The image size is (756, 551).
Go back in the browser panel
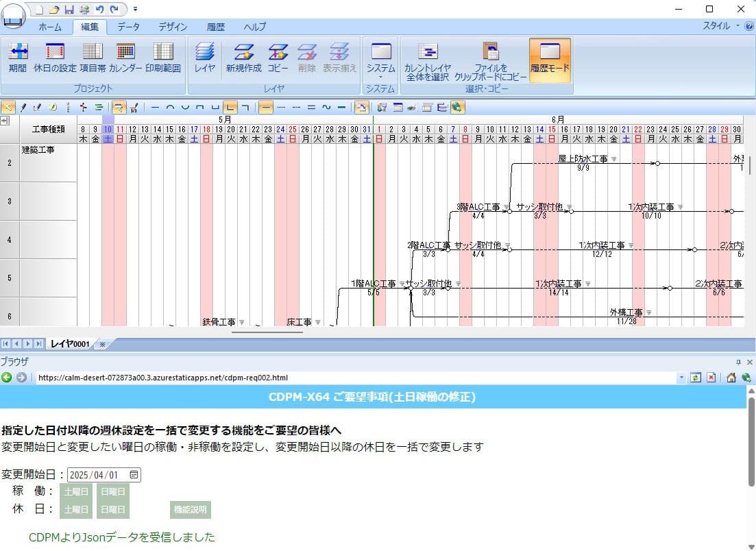[x=7, y=378]
